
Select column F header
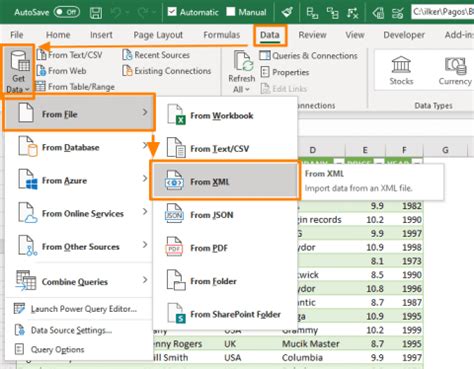(x=404, y=150)
